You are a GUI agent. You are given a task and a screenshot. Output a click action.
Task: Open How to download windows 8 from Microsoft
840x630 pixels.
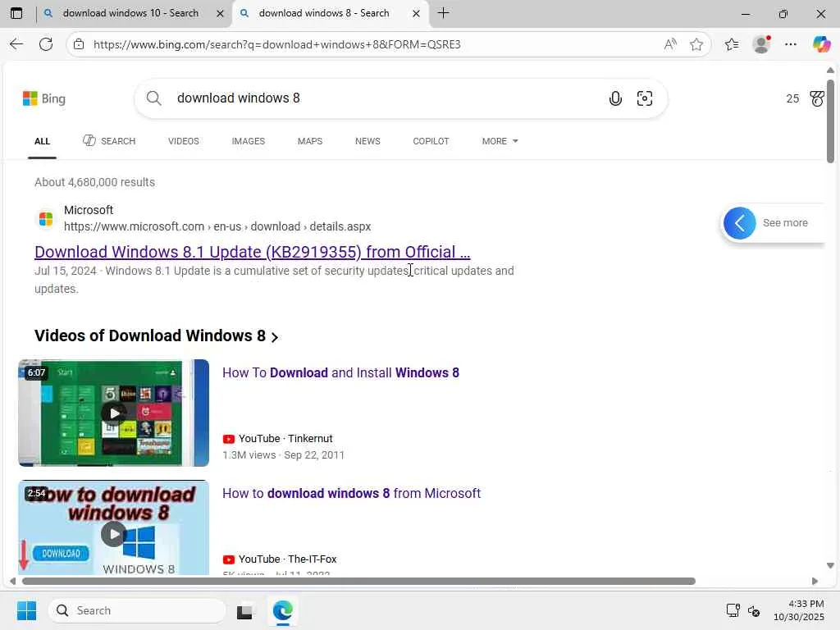[351, 493]
